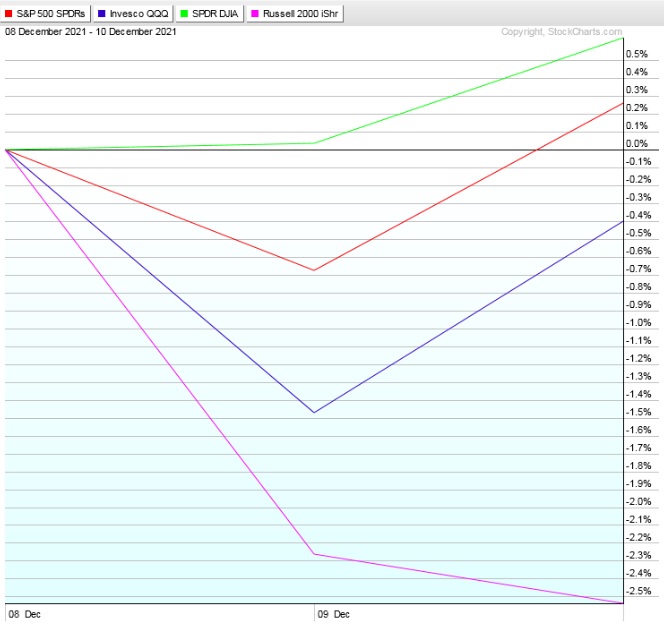664x634 pixels.
Task: Toggle the S&P 500 SPDRs legend button
Action: tap(45, 14)
